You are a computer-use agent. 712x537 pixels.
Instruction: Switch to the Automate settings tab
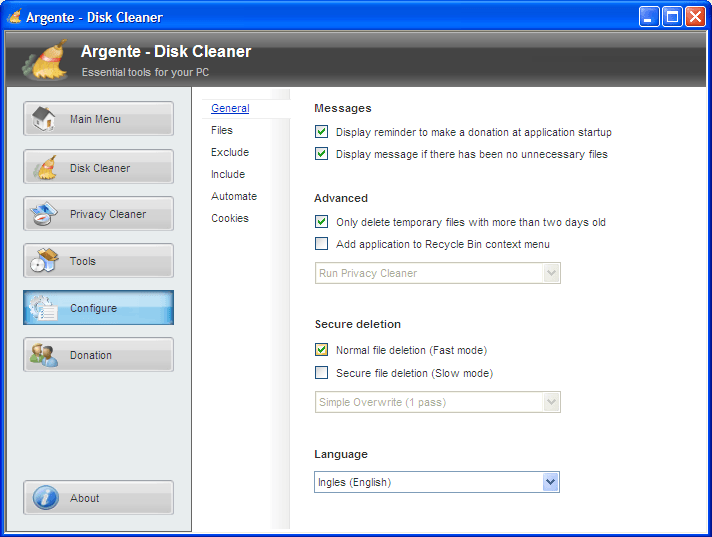234,196
